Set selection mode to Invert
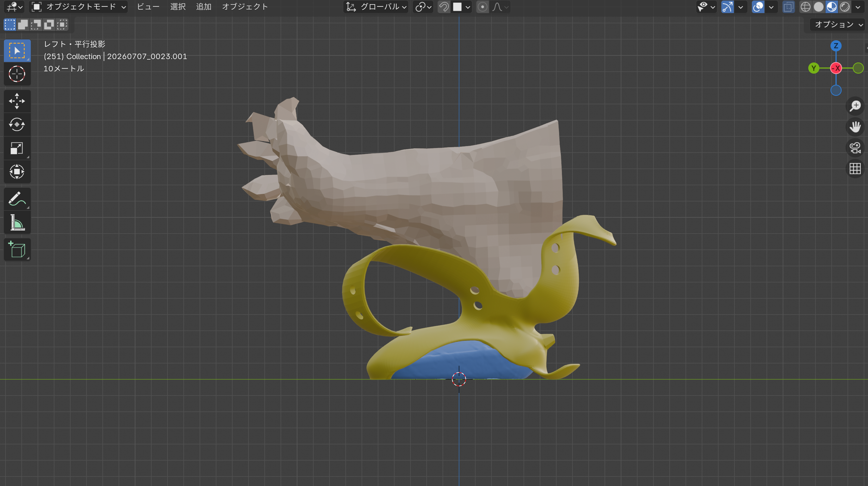Viewport: 868px width, 486px height. click(x=49, y=25)
